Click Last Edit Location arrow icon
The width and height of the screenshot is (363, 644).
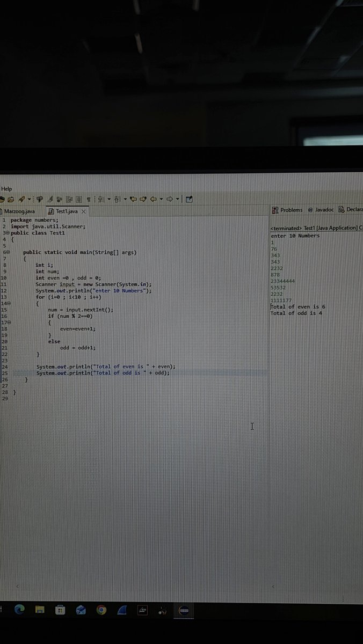(134, 199)
